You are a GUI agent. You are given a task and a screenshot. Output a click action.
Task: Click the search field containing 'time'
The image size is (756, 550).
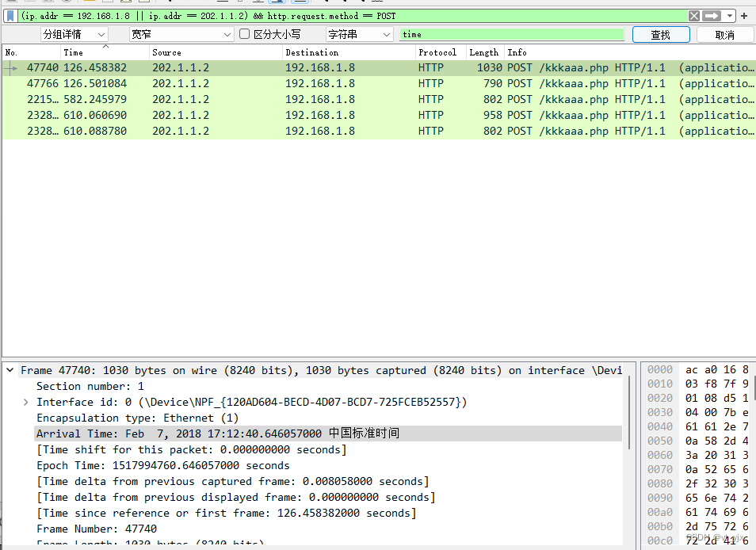tap(512, 34)
